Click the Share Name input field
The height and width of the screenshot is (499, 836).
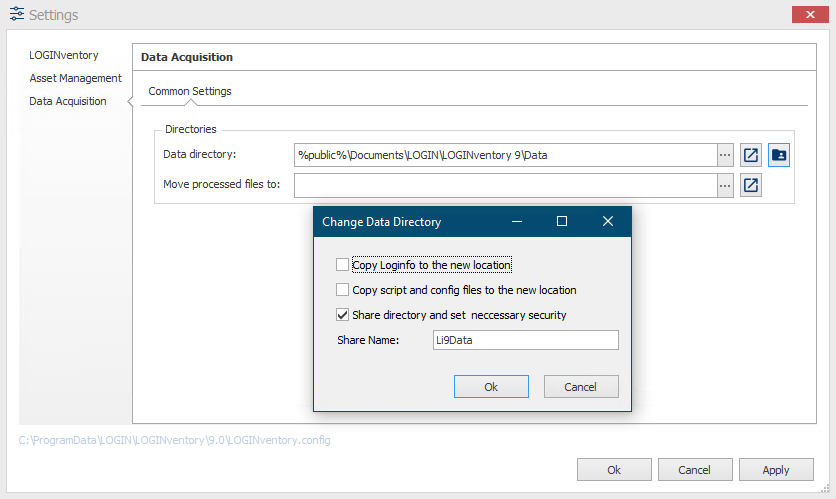click(x=526, y=340)
